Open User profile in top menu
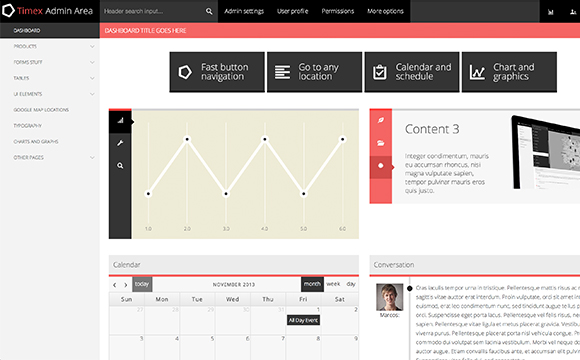 [x=293, y=11]
